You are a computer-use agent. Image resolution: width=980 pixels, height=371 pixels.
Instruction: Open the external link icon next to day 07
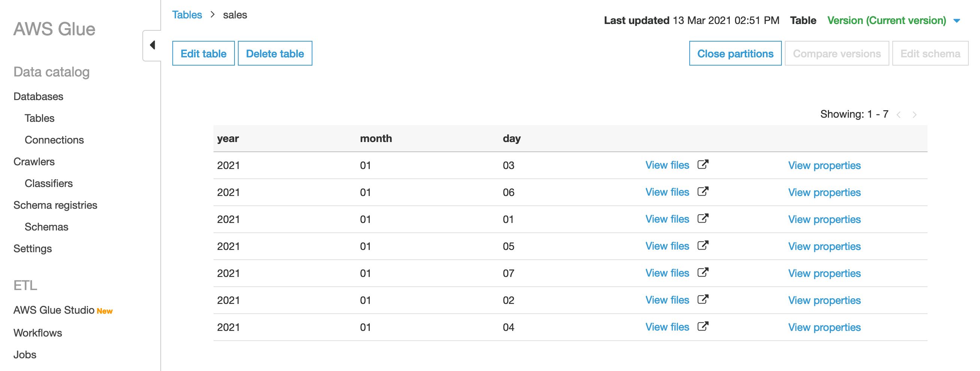point(703,272)
